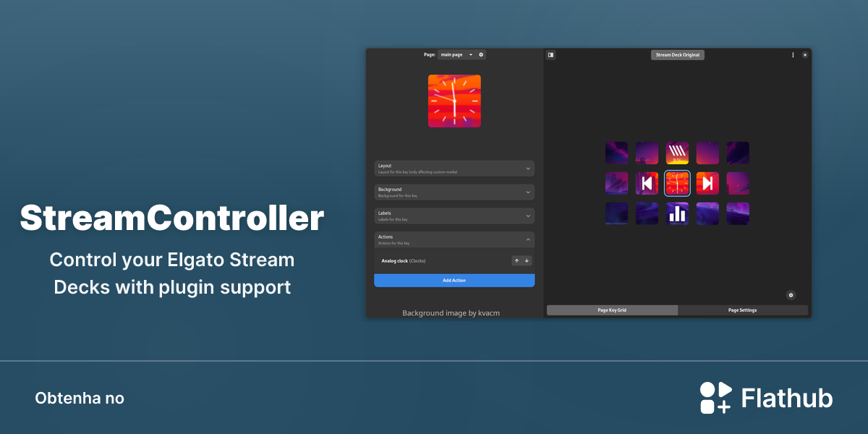
Task: Select the bar chart key in the bottom row
Action: click(x=677, y=213)
